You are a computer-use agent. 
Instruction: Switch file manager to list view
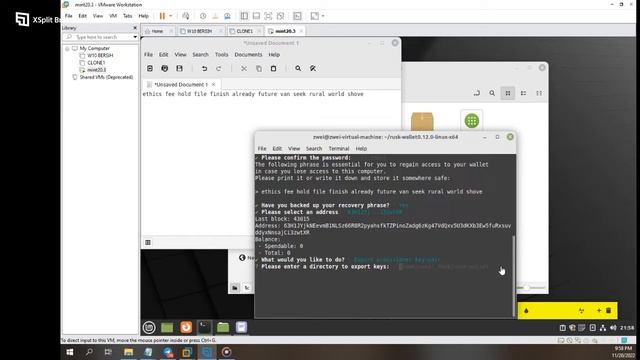(x=523, y=93)
